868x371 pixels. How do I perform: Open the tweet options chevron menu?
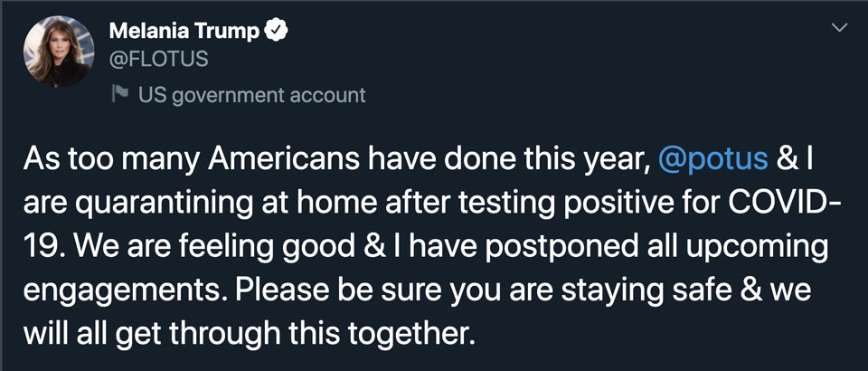pyautogui.click(x=839, y=31)
